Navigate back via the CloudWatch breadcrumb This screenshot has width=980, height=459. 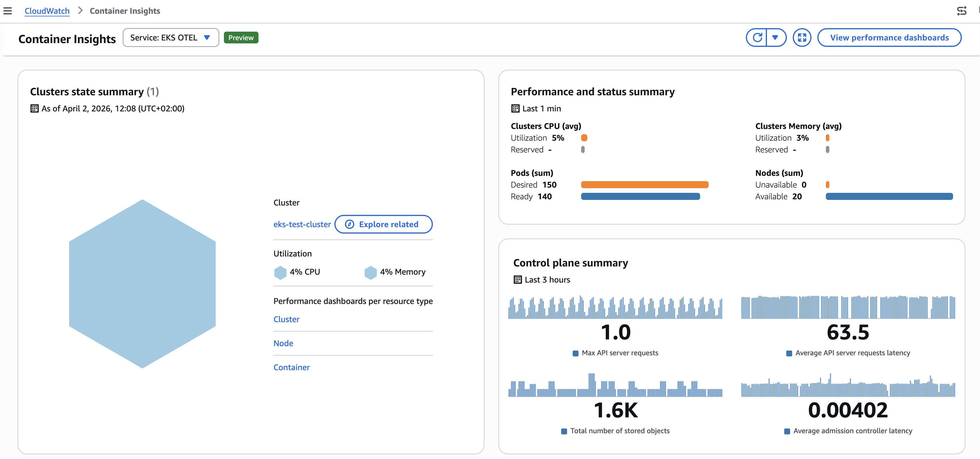(47, 11)
